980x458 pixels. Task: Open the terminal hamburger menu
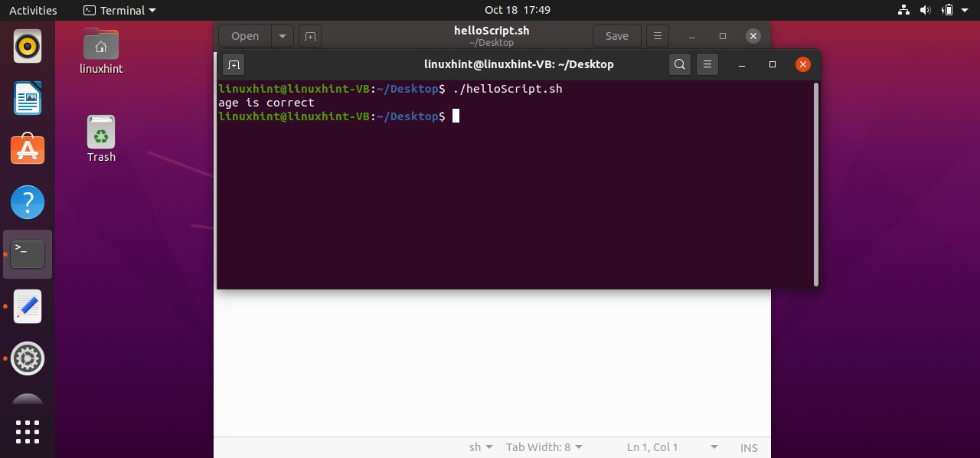pyautogui.click(x=707, y=64)
